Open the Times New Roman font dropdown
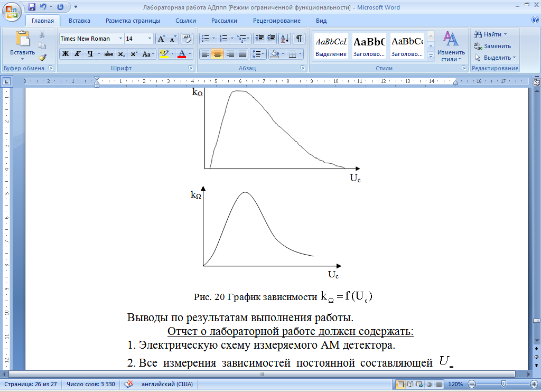The image size is (541, 392). 120,39
